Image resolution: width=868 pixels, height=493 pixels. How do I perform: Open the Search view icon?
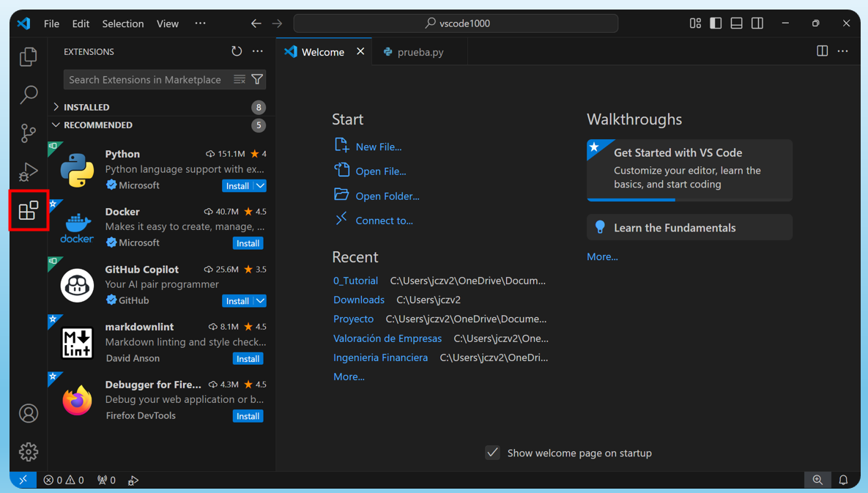click(29, 94)
